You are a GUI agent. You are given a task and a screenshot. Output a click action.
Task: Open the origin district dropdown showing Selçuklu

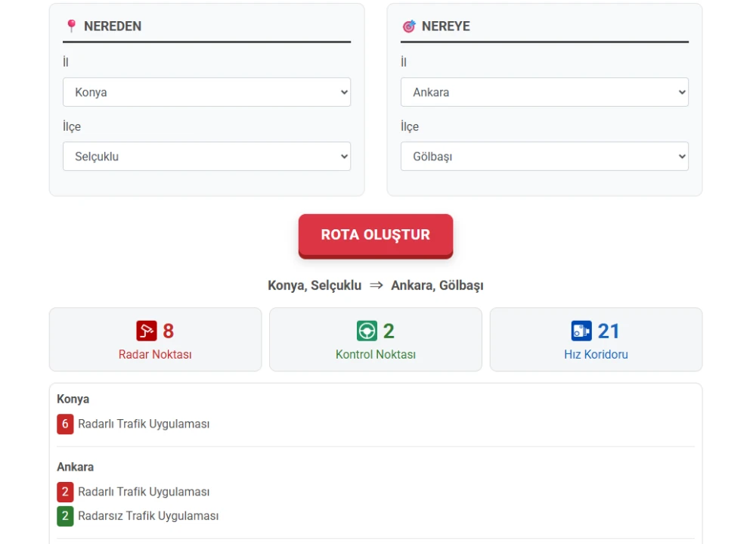tap(206, 157)
